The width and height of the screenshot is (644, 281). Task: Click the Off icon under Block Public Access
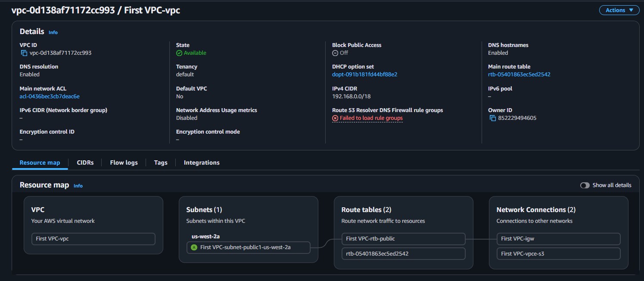(x=335, y=53)
